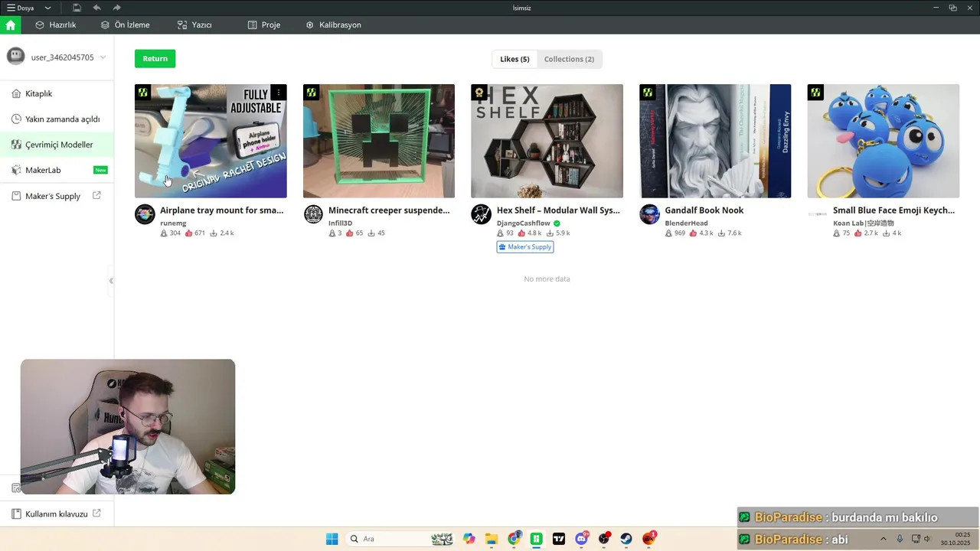The image size is (980, 551).
Task: Collapse the sidebar with the arrow handle
Action: pyautogui.click(x=111, y=281)
